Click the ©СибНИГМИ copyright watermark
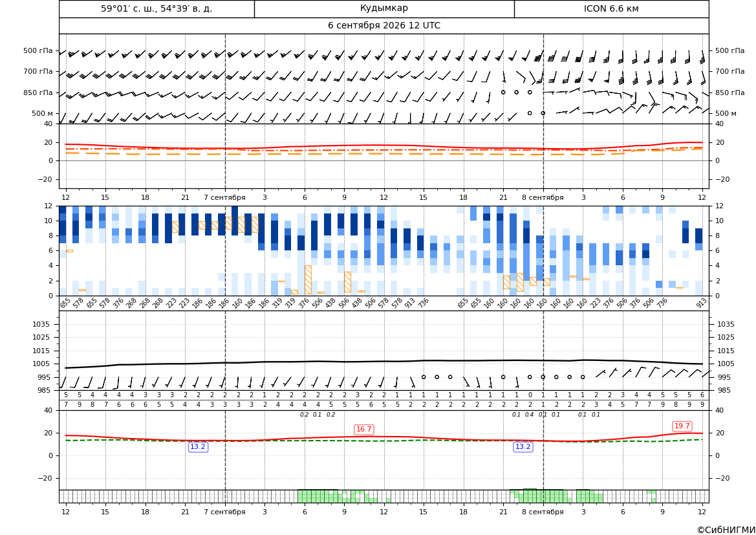 pos(726,530)
